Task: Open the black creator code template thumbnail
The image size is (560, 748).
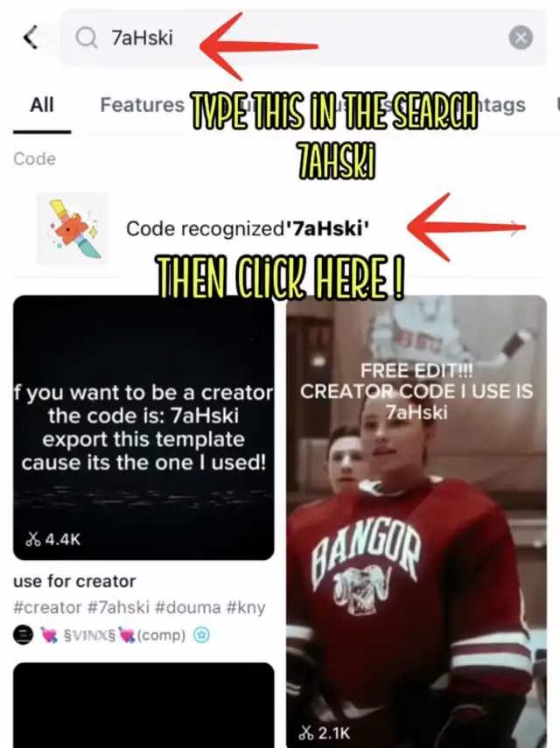Action: (143, 428)
